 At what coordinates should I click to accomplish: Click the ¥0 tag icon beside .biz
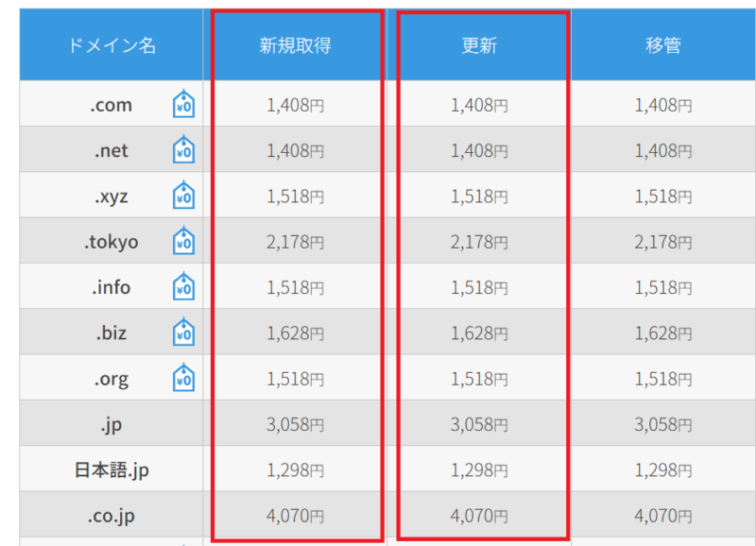pos(183,333)
